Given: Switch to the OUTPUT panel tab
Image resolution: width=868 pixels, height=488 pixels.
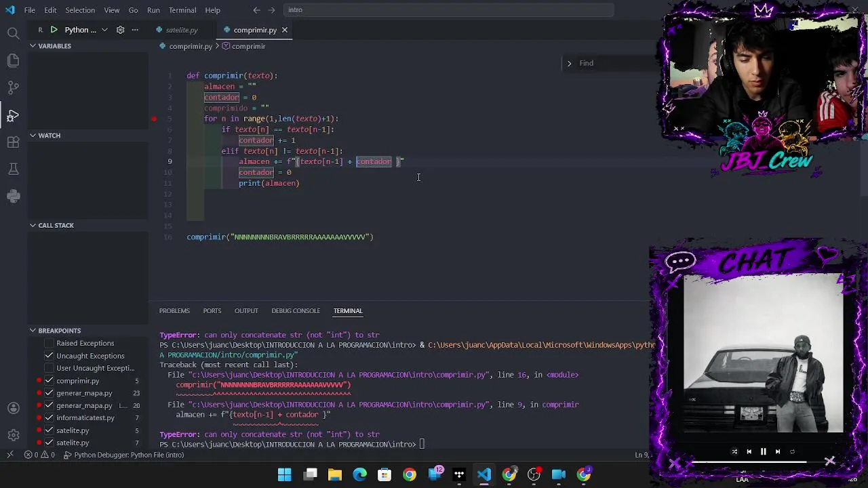Looking at the screenshot, I should click(x=246, y=311).
